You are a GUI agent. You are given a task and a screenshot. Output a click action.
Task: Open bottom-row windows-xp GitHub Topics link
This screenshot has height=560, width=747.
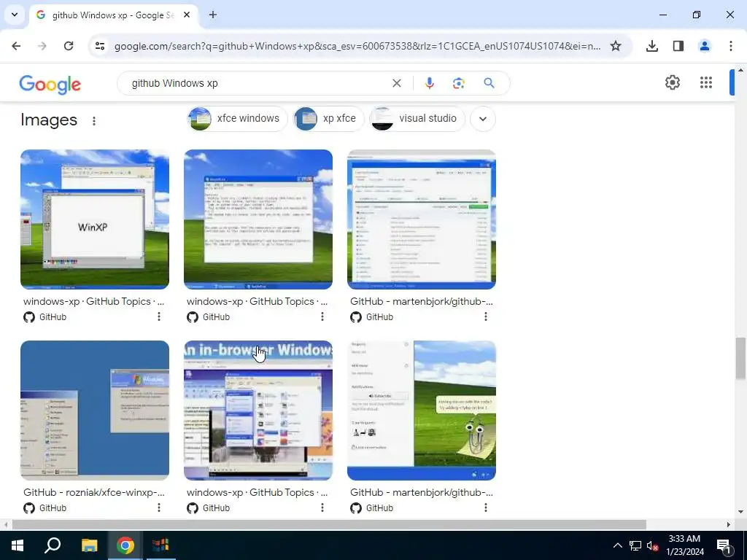click(x=258, y=492)
